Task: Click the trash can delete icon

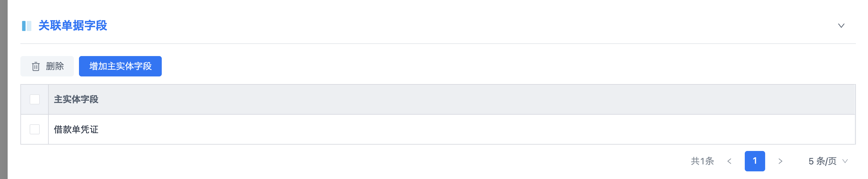Action: (36, 67)
